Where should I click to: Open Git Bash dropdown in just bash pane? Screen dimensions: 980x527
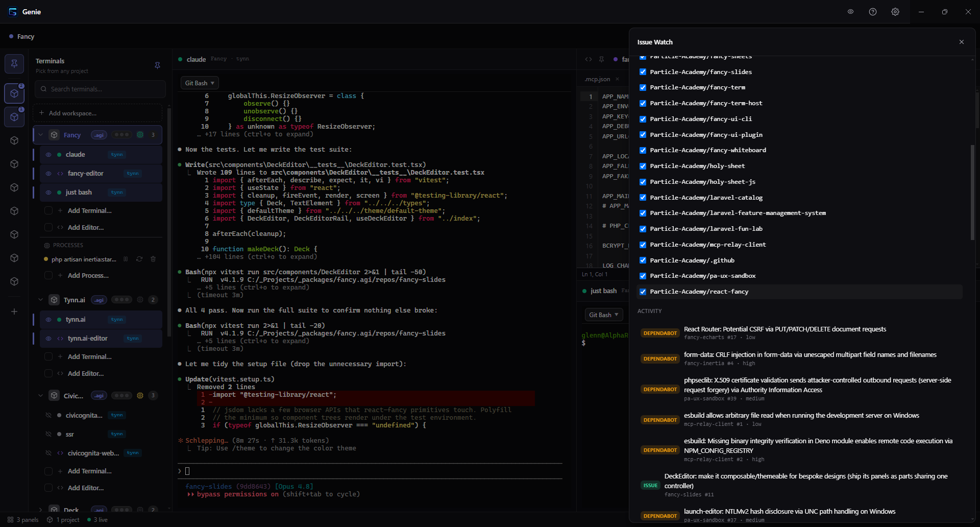603,315
